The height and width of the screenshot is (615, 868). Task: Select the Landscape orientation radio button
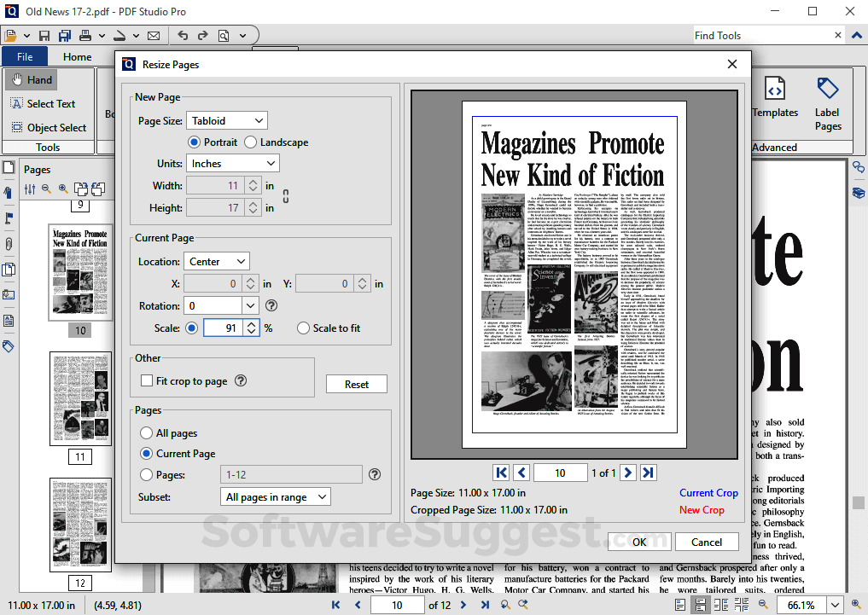click(x=250, y=142)
